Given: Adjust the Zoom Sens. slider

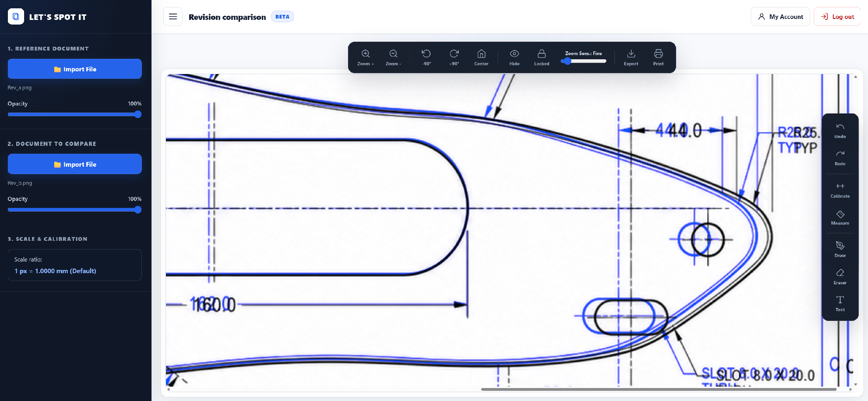Looking at the screenshot, I should pyautogui.click(x=583, y=61).
